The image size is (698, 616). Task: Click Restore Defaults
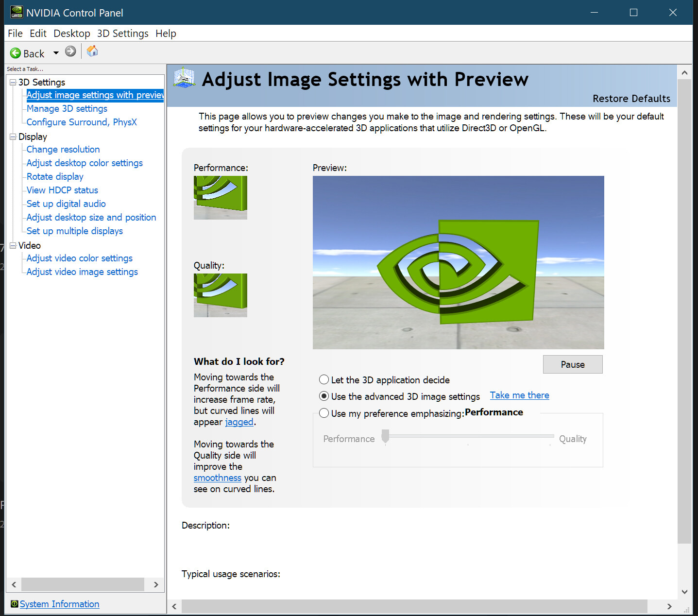pyautogui.click(x=631, y=99)
